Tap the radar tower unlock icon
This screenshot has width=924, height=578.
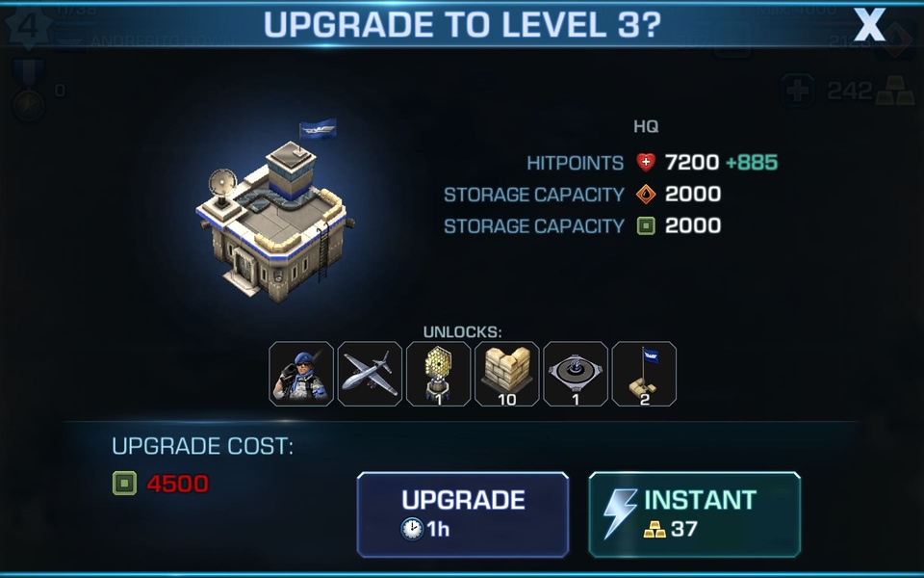[x=439, y=374]
